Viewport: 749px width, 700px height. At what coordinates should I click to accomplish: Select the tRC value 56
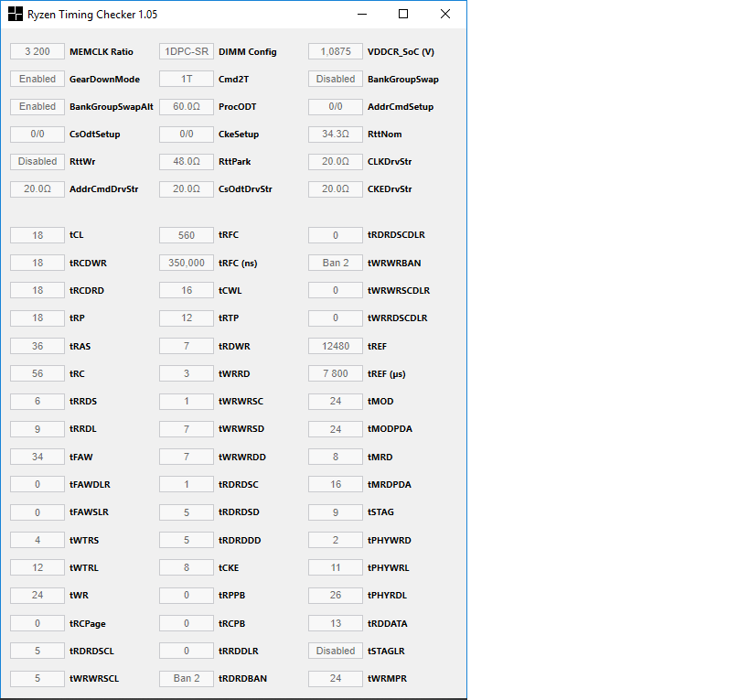pyautogui.click(x=37, y=373)
